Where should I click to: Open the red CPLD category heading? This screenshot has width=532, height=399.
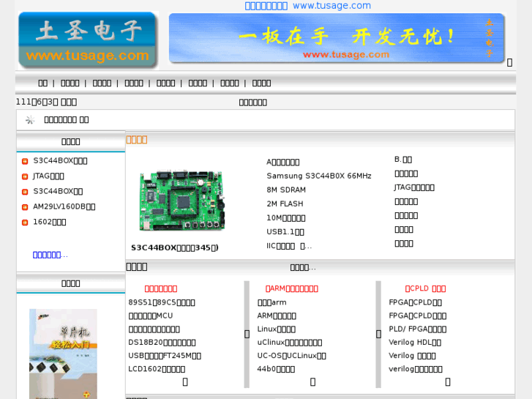(x=425, y=288)
